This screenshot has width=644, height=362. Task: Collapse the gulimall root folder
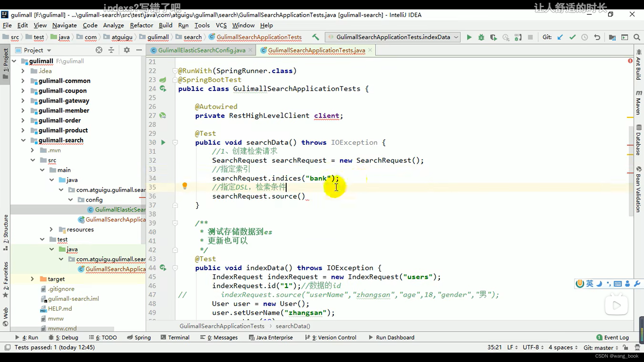(14, 61)
